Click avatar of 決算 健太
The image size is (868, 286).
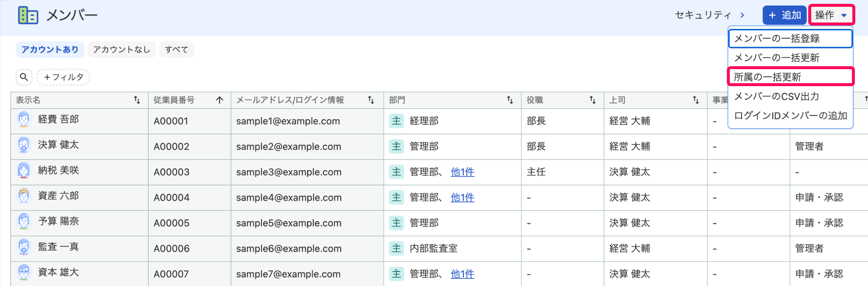[x=24, y=145]
